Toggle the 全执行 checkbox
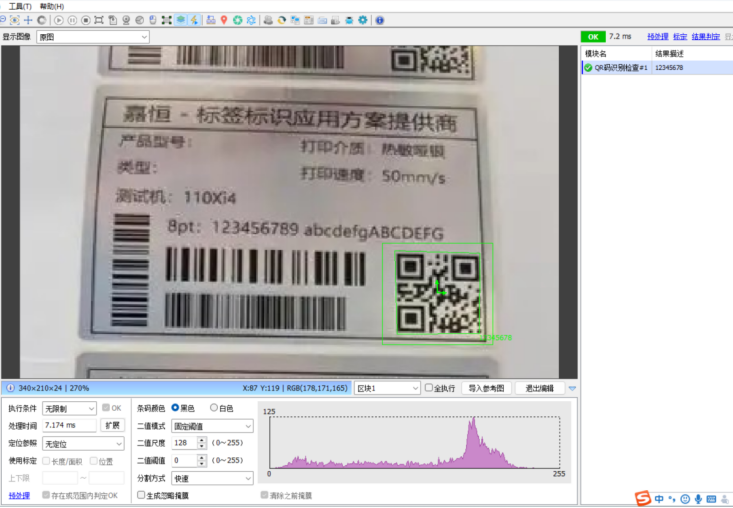 pos(429,387)
